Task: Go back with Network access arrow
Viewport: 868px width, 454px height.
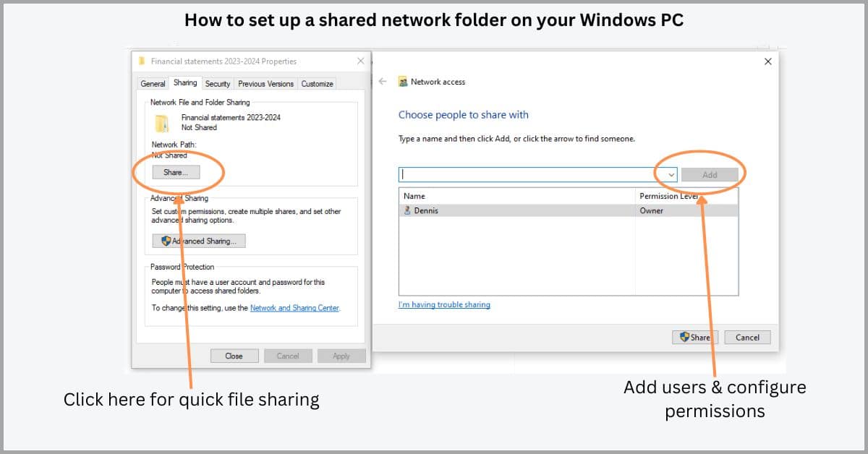Action: [383, 82]
